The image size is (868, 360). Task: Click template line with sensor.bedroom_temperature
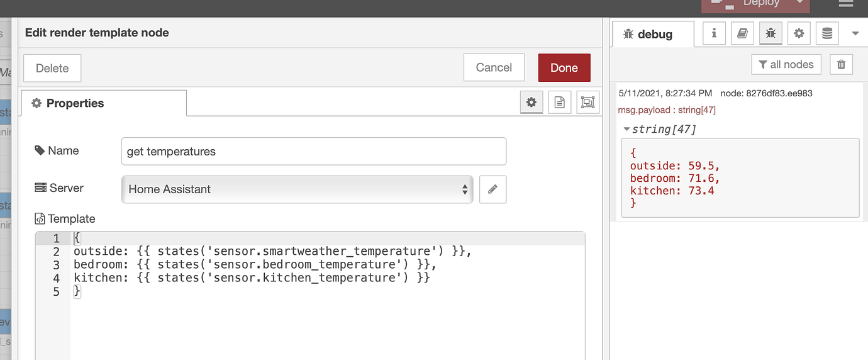[x=255, y=264]
